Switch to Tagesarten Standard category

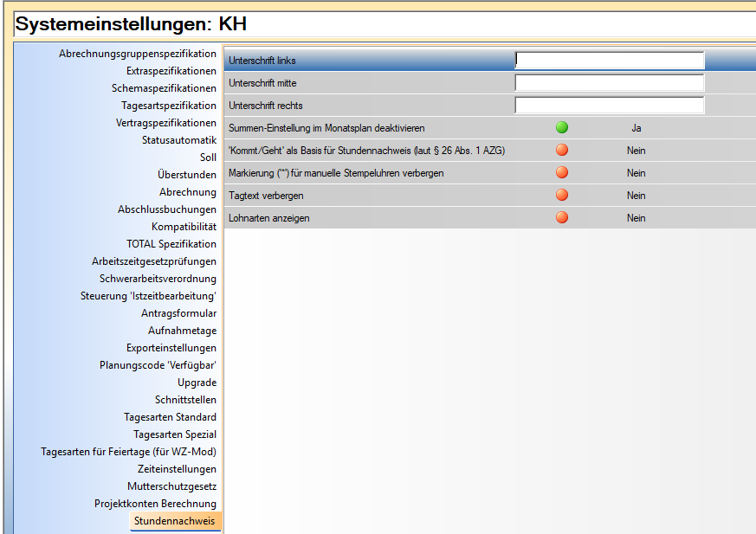tap(170, 417)
